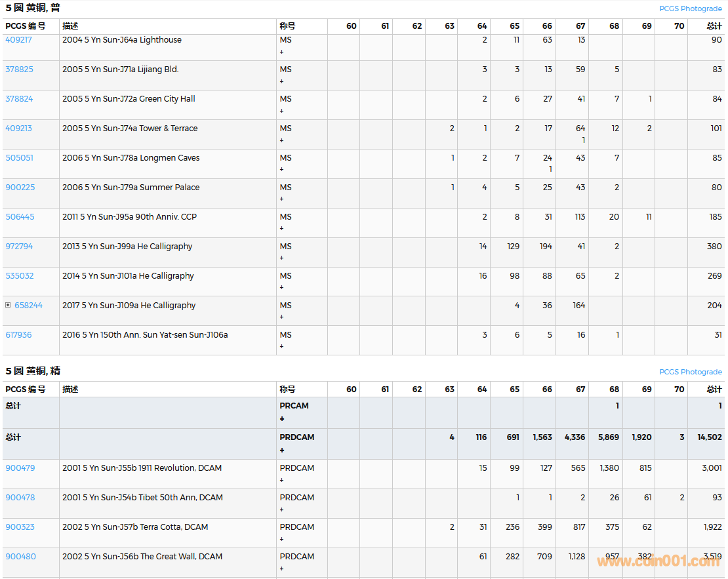
Task: Select PCGS number 378824 link
Action: (19, 99)
